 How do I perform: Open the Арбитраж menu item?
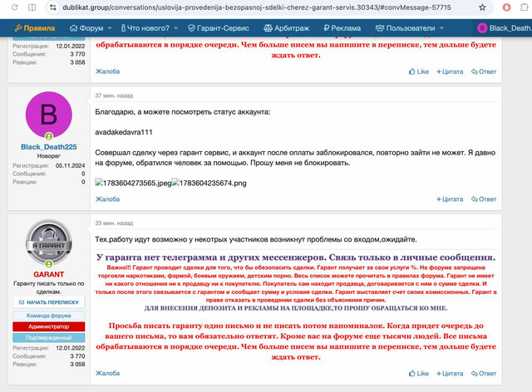[x=287, y=28]
